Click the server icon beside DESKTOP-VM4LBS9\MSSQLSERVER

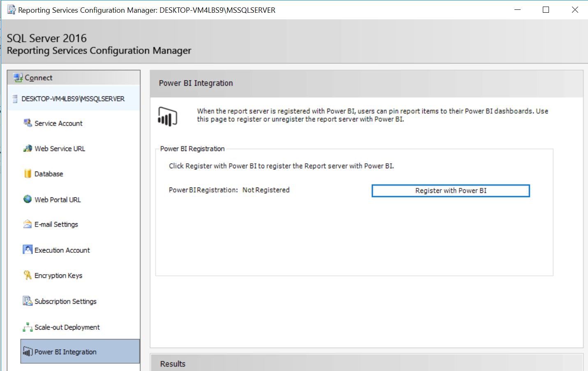pyautogui.click(x=15, y=99)
